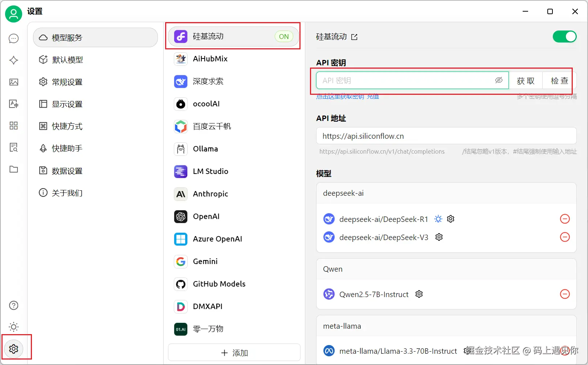Open settings gear for Qwen2.5-7B-Instruct
The width and height of the screenshot is (588, 365).
[x=419, y=294]
